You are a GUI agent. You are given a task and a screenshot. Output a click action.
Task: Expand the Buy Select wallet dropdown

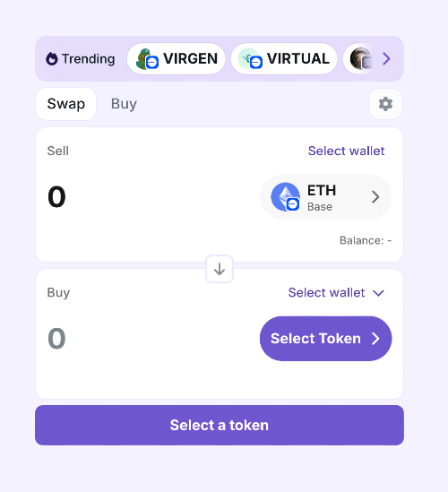click(x=336, y=293)
